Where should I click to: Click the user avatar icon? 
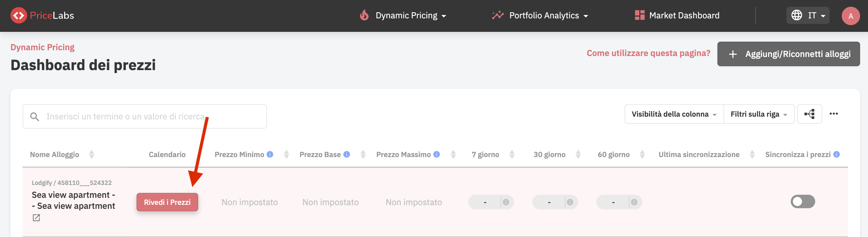[x=850, y=16]
